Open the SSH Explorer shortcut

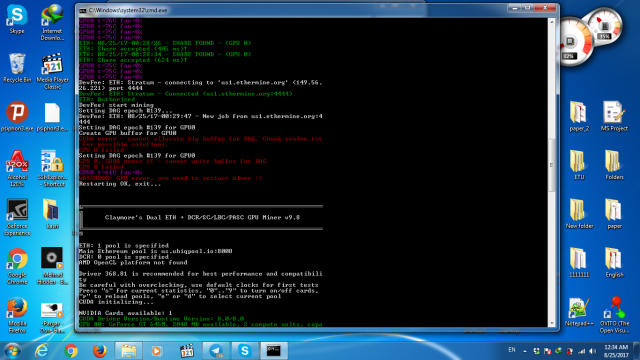(52, 169)
